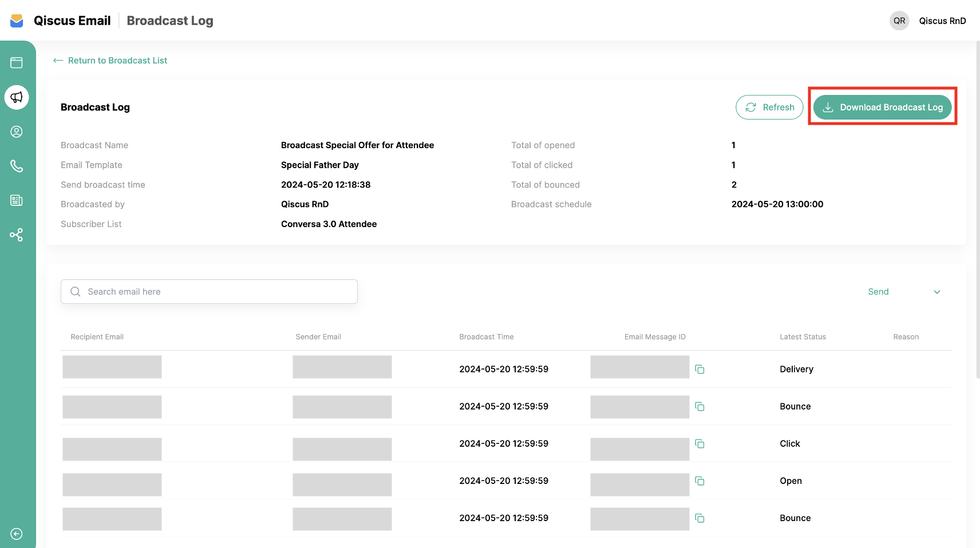Click the phone icon in sidebar
980x548 pixels.
tap(17, 166)
